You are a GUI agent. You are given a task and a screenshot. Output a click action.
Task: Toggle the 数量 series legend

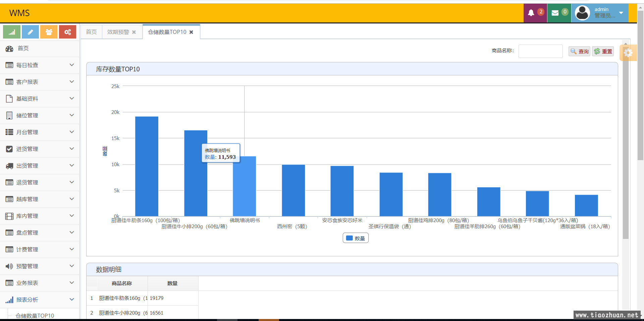tap(356, 238)
